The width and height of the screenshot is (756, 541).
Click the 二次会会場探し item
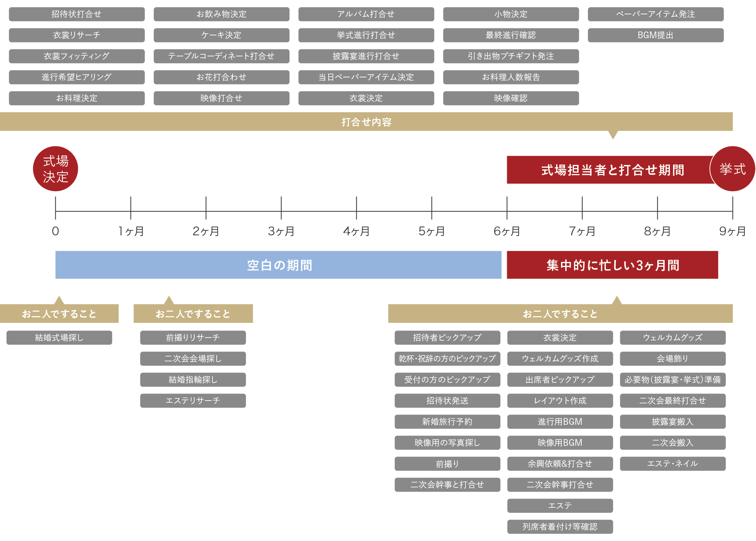tap(193, 359)
